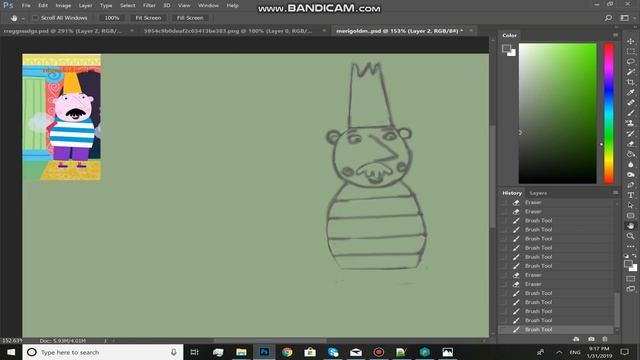The height and width of the screenshot is (360, 640).
Task: Click the toolbar background color swatch
Action: coord(633,268)
